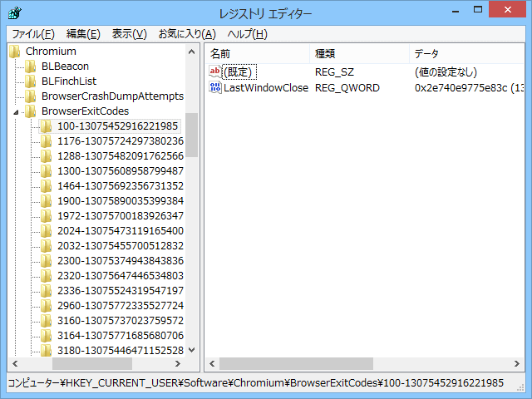Click folder icon of key 2336-13075524319547197
This screenshot has width=532, height=399.
(47, 290)
